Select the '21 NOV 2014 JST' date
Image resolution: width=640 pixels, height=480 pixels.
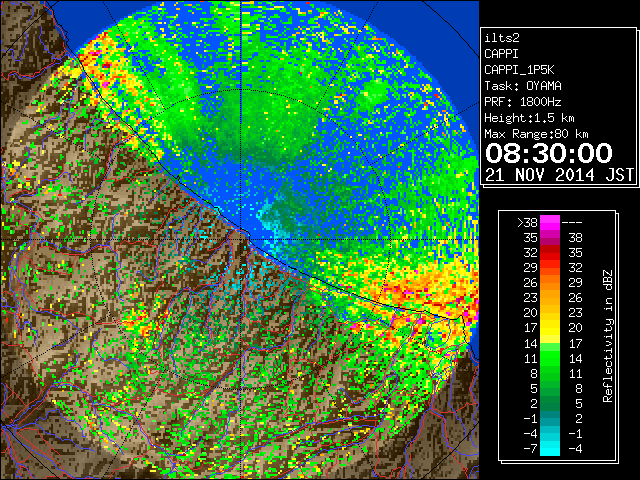coord(559,175)
